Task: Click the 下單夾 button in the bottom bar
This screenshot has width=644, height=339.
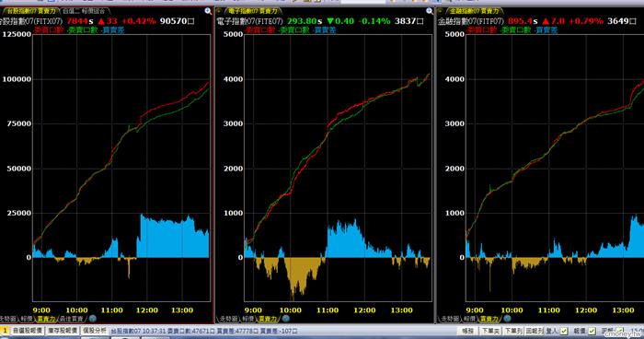Action: (490, 331)
